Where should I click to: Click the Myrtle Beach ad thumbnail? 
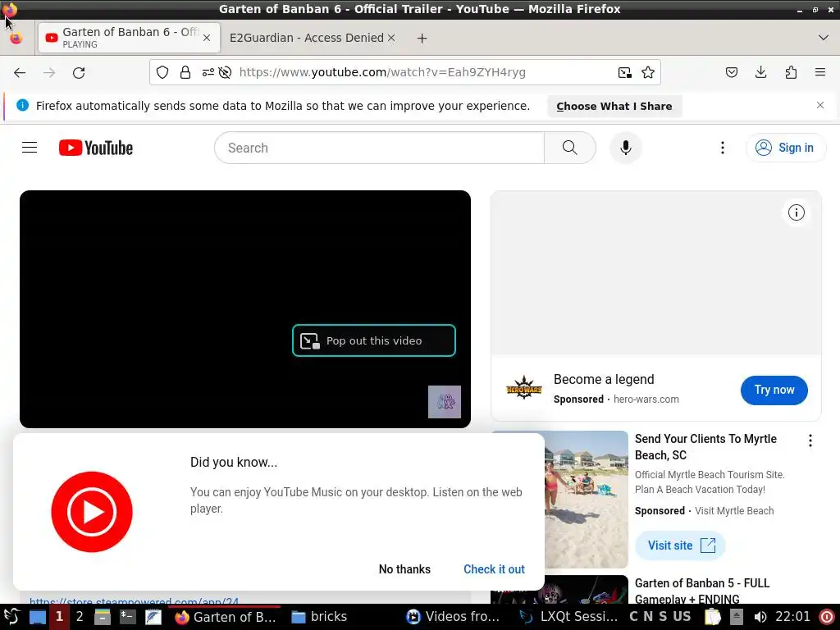point(587,500)
